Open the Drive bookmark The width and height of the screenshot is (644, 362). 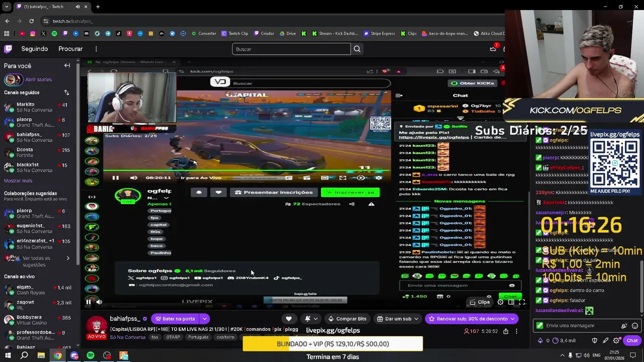(287, 34)
